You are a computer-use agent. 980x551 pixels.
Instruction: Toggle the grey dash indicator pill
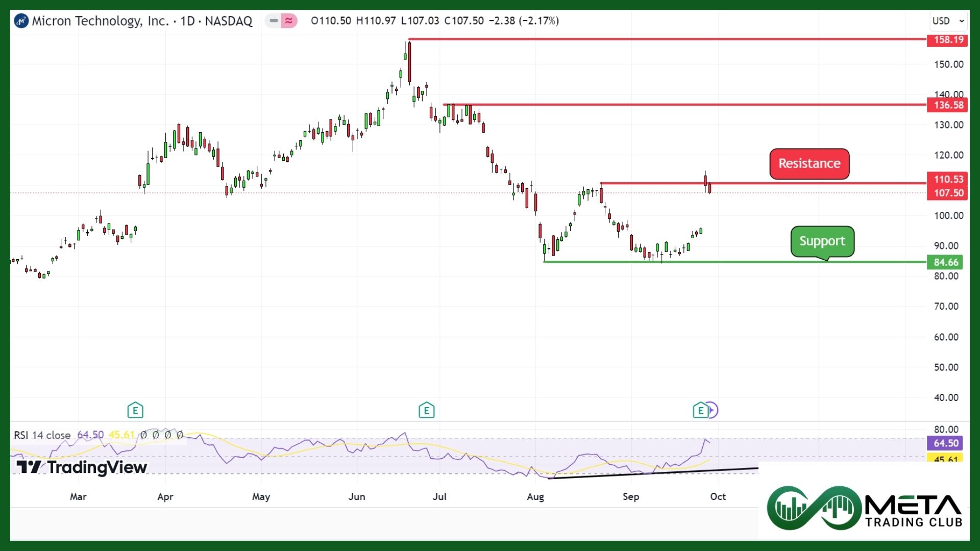click(274, 21)
